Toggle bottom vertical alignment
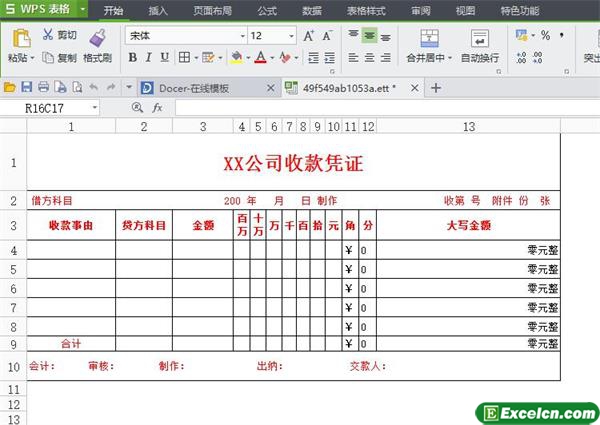The width and height of the screenshot is (600, 425). point(386,37)
